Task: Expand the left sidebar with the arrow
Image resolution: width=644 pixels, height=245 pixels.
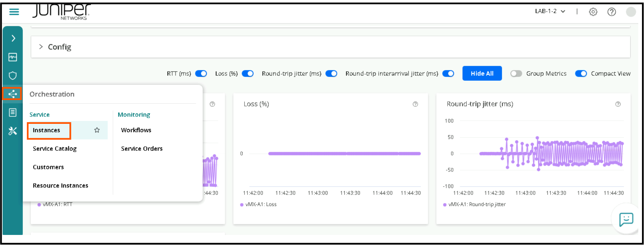Action: [x=13, y=38]
